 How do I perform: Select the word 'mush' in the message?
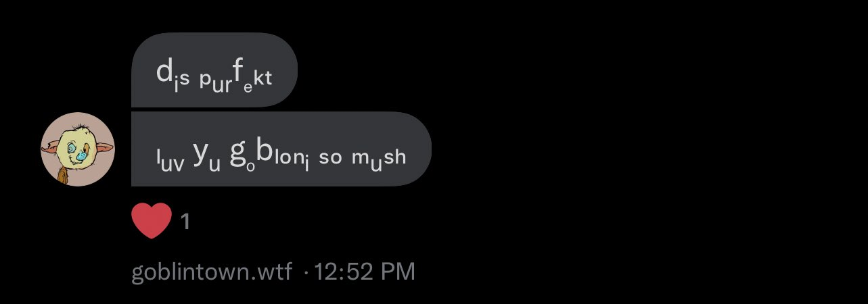tap(379, 158)
